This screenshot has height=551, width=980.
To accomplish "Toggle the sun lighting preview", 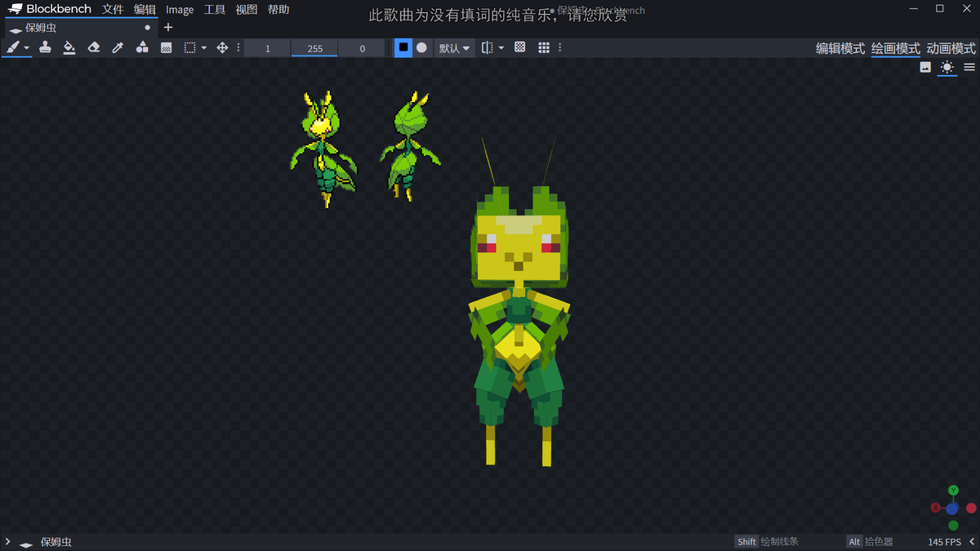I will click(946, 67).
